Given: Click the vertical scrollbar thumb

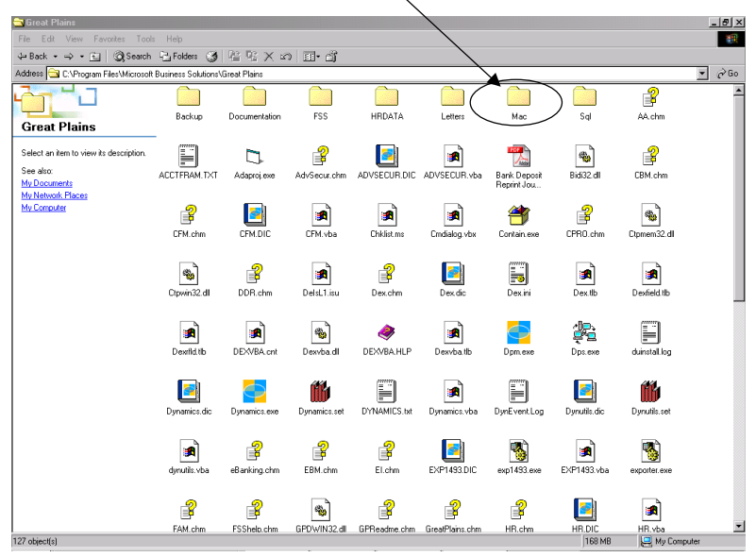Looking at the screenshot, I should coord(738,198).
